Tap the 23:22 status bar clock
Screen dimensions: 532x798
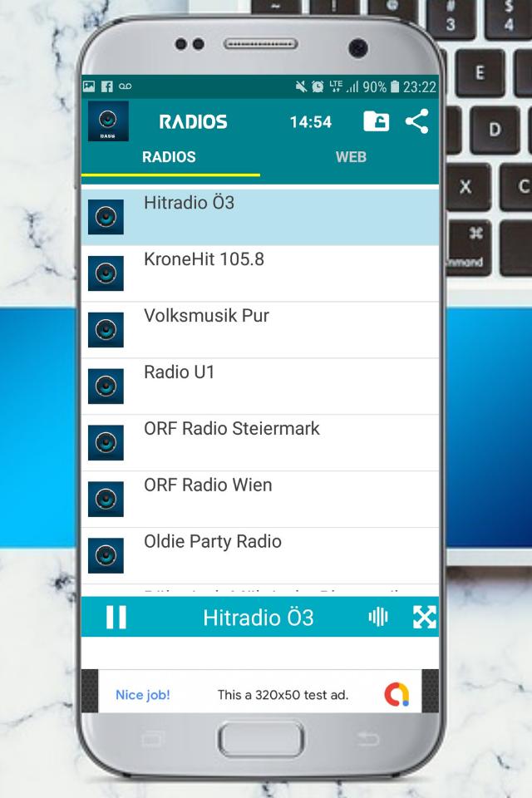[420, 87]
